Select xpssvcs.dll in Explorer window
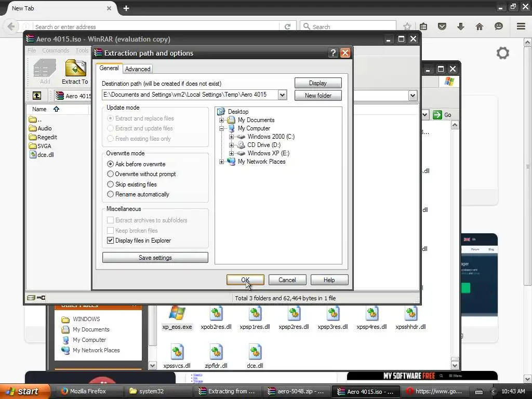The height and width of the screenshot is (399, 532). (177, 357)
